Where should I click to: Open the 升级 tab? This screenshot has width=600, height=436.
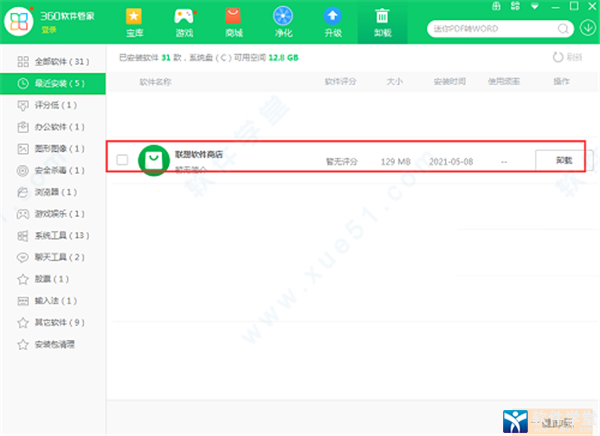(x=333, y=23)
